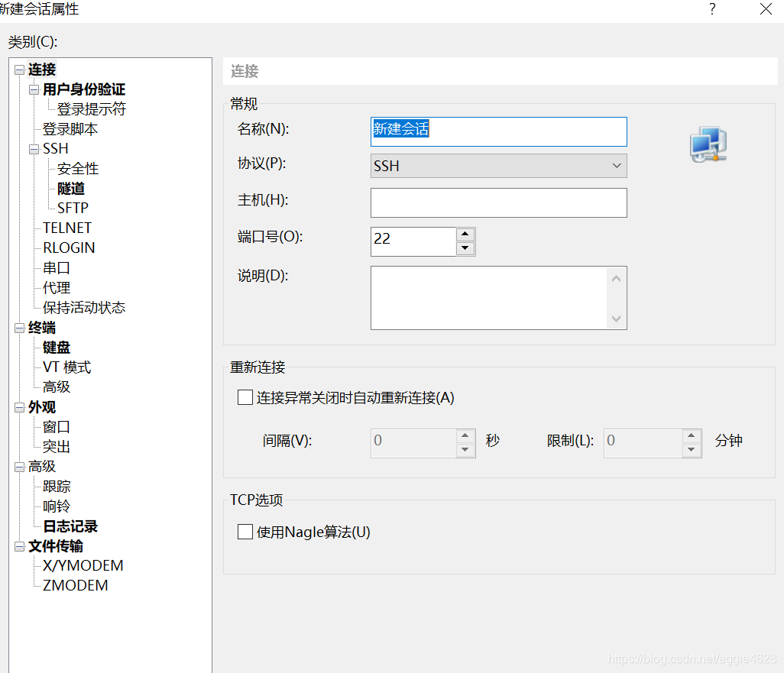Select 连接 in the category tree

pyautogui.click(x=42, y=70)
